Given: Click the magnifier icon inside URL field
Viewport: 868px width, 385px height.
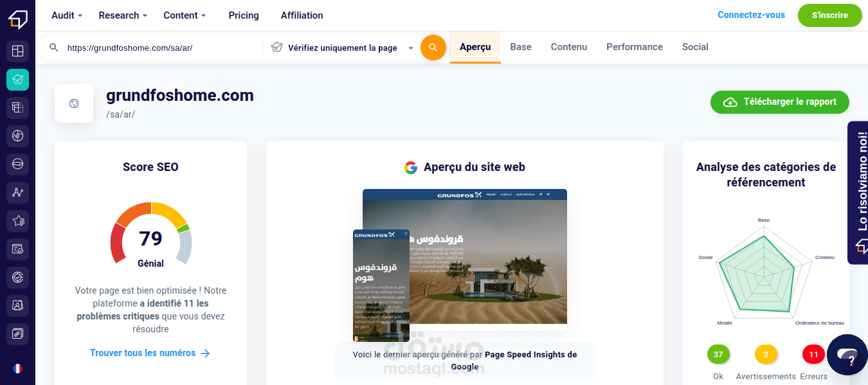Looking at the screenshot, I should tap(54, 48).
